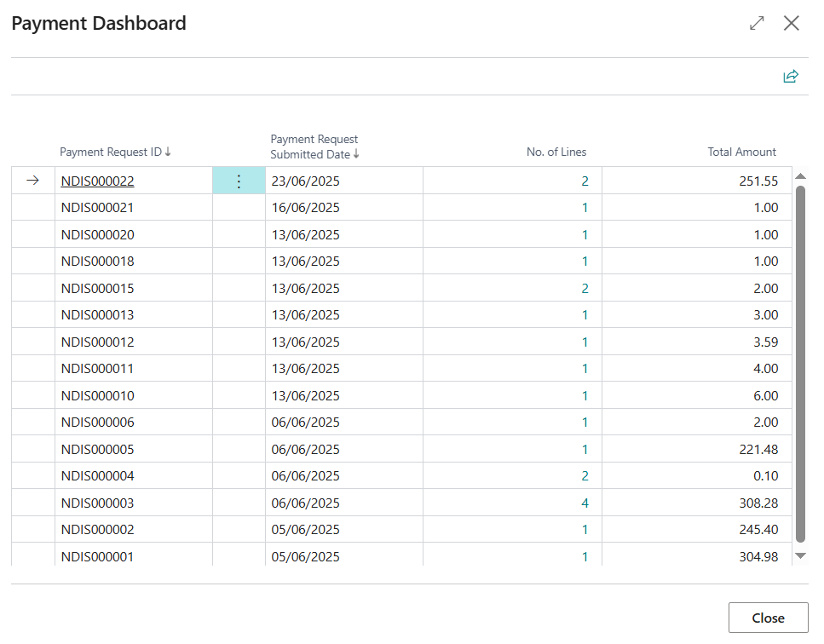This screenshot has width=824, height=644.
Task: Click the share icon in toolbar
Action: click(x=791, y=77)
